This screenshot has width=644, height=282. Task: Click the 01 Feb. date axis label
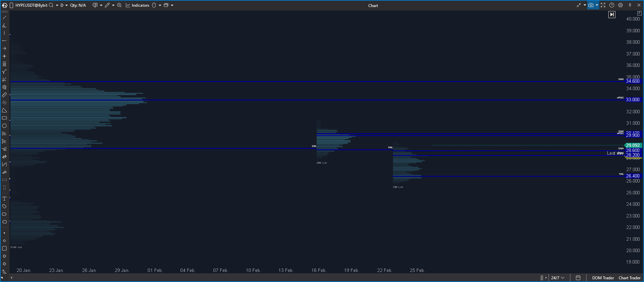[155, 270]
